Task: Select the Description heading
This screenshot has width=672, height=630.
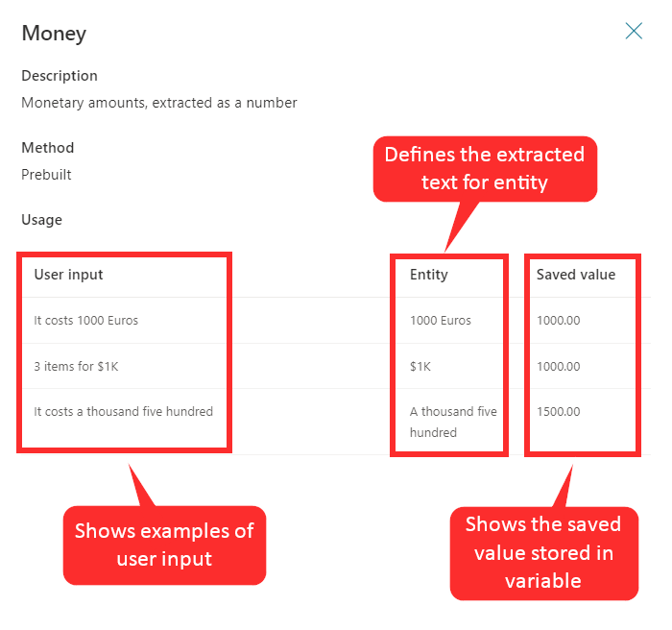Action: point(60,76)
